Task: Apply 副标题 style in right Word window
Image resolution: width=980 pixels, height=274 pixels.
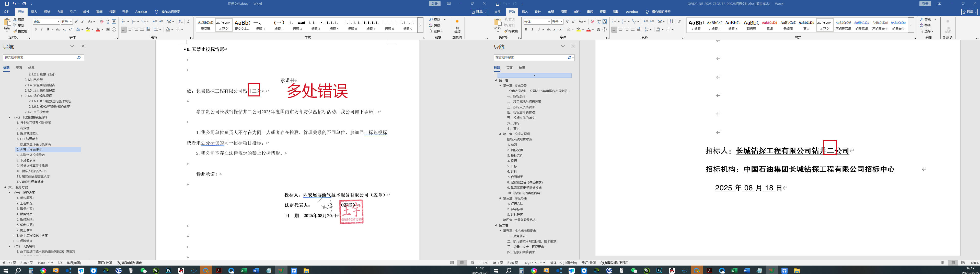Action: pos(751,25)
